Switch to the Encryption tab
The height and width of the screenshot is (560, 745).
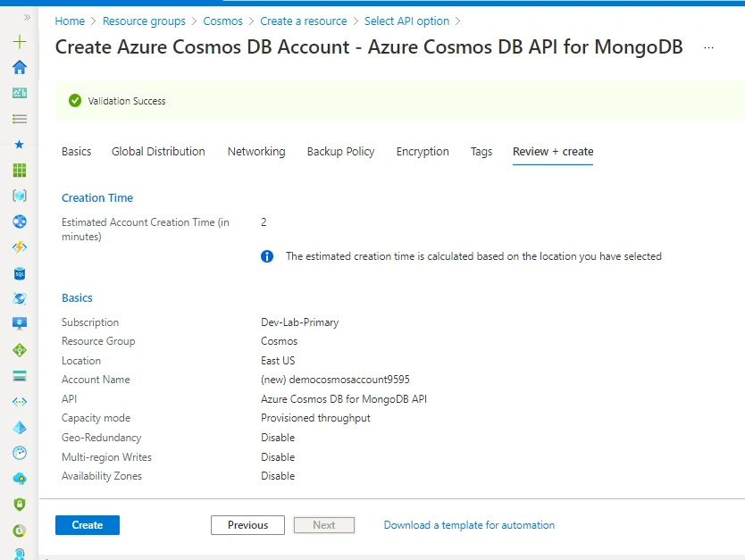pos(423,152)
